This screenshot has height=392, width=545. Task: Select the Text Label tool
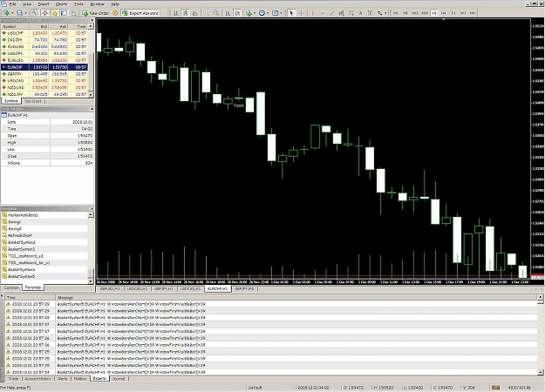click(370, 13)
